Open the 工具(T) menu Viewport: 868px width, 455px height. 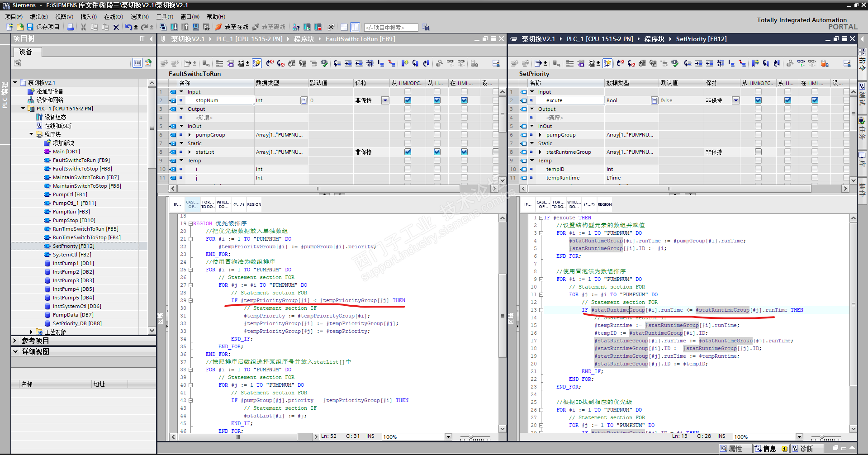165,17
